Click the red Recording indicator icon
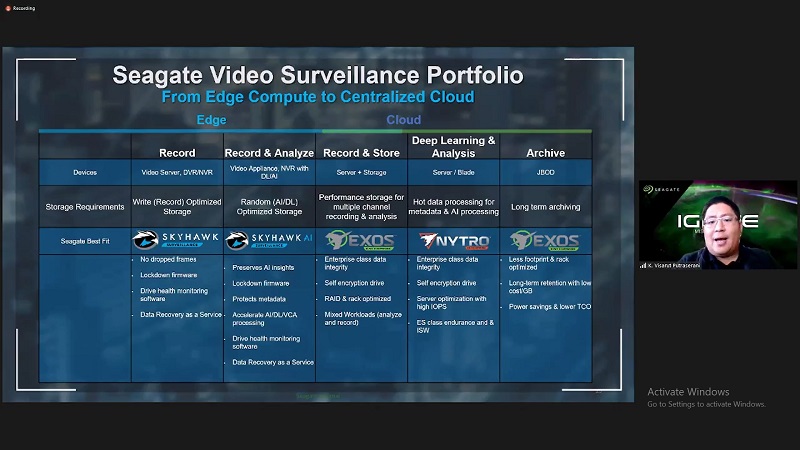Image resolution: width=800 pixels, height=450 pixels. pos(7,8)
